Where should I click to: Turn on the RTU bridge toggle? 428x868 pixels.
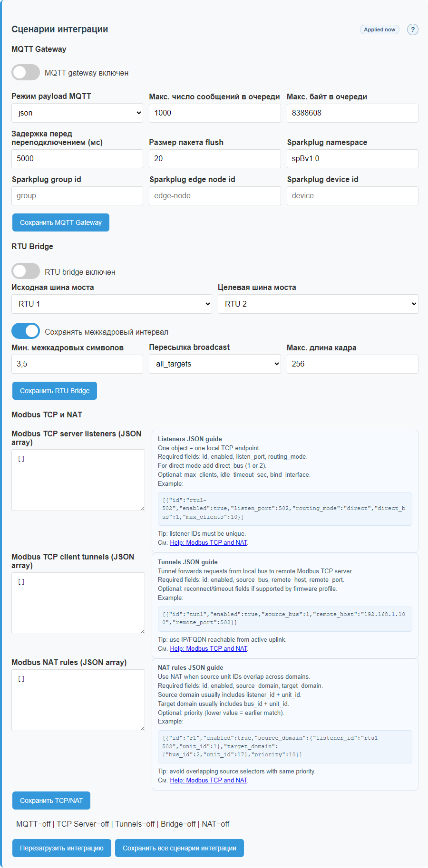pos(26,271)
